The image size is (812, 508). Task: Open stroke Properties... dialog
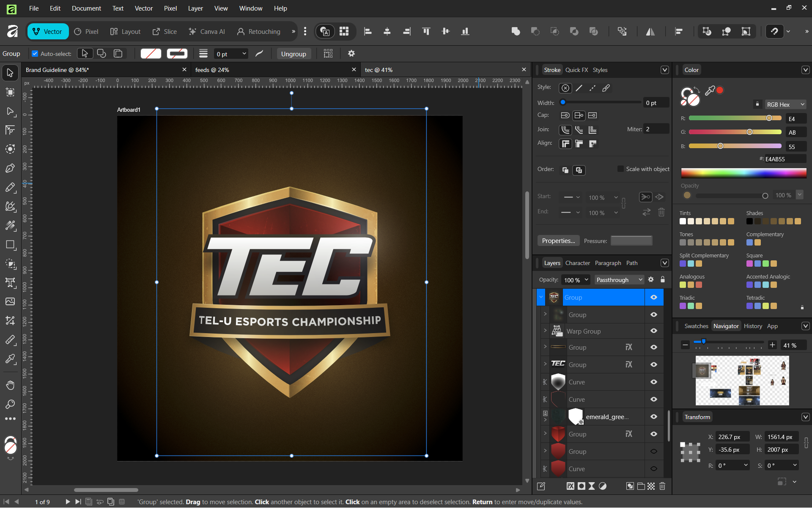(x=558, y=240)
